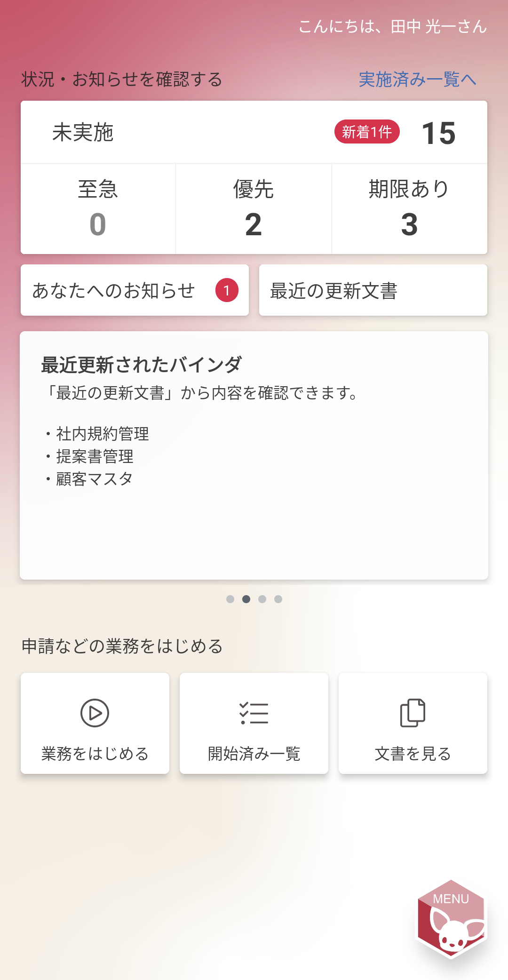Screen dimensions: 508x980
Task: Tap the play icon for 業務をはじめる
Action: (95, 713)
